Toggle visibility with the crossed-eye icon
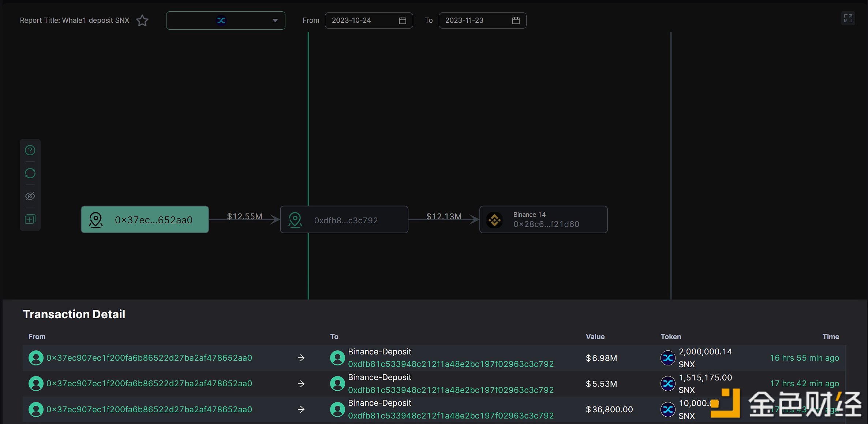This screenshot has height=424, width=868. click(x=30, y=196)
